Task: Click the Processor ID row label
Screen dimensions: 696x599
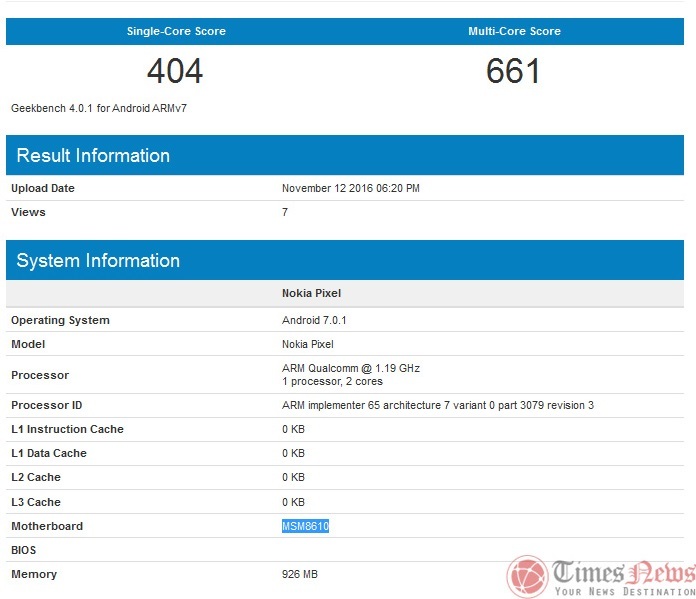Action: 46,405
